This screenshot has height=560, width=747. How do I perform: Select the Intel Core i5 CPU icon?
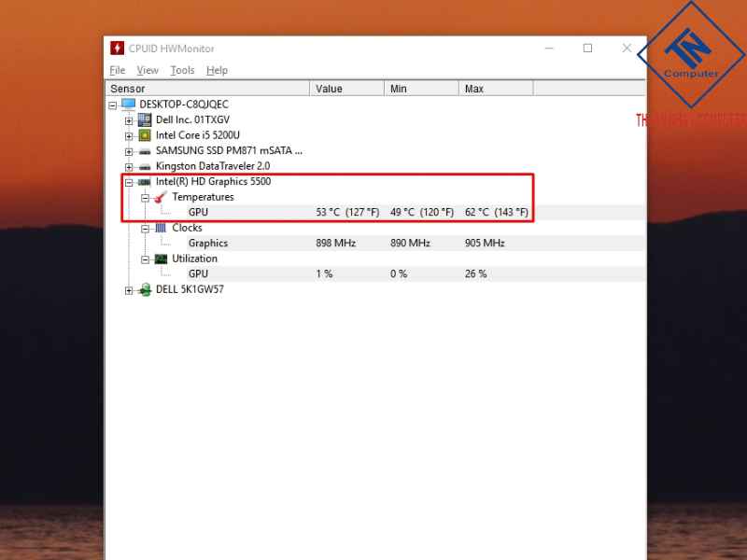tap(145, 135)
